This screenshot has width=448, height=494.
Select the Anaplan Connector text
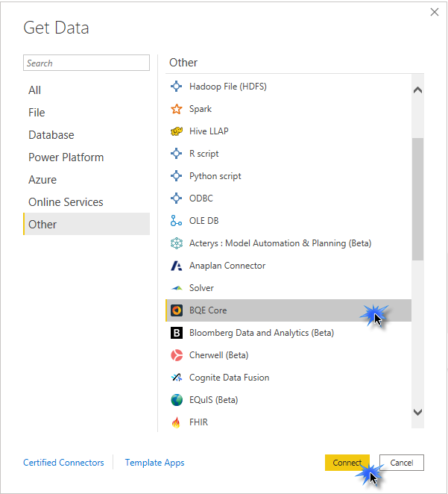click(227, 266)
